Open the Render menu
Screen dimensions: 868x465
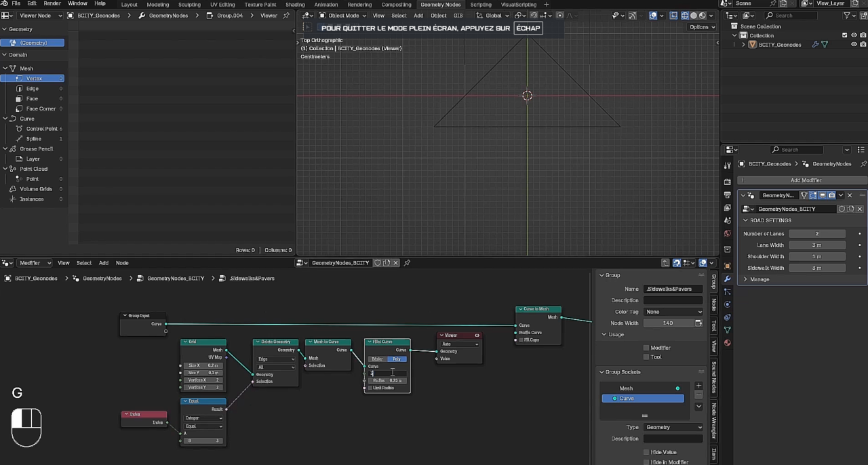tap(52, 3)
